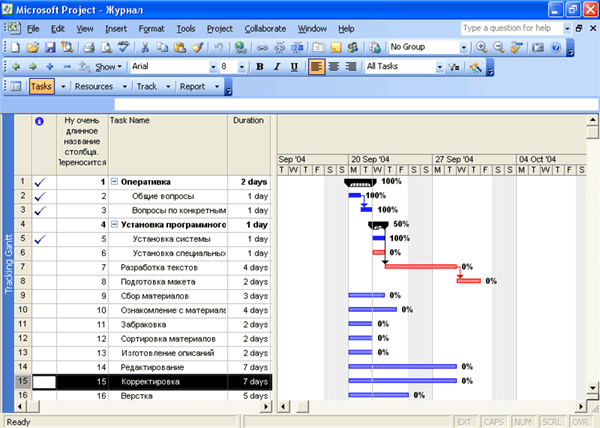This screenshot has height=428, width=600.
Task: Click the Task Name column header
Action: 168,145
